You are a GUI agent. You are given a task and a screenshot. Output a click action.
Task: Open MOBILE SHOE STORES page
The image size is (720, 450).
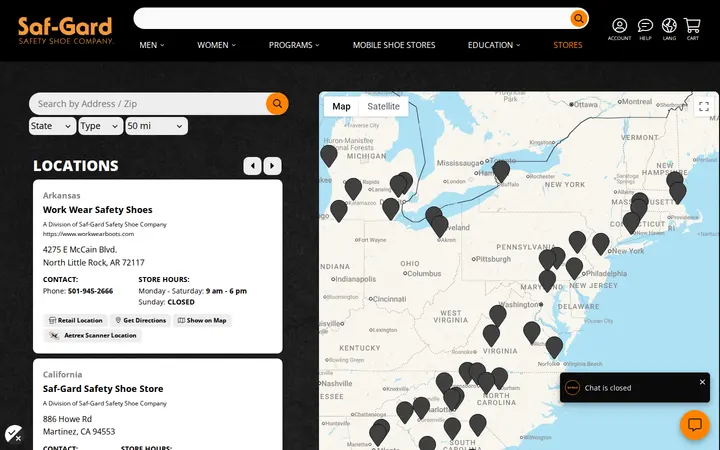tap(394, 45)
